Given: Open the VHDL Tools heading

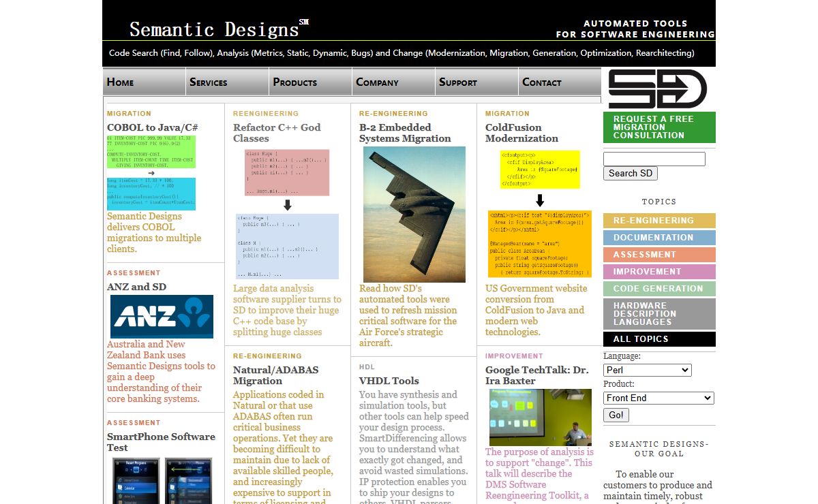Looking at the screenshot, I should 389,381.
